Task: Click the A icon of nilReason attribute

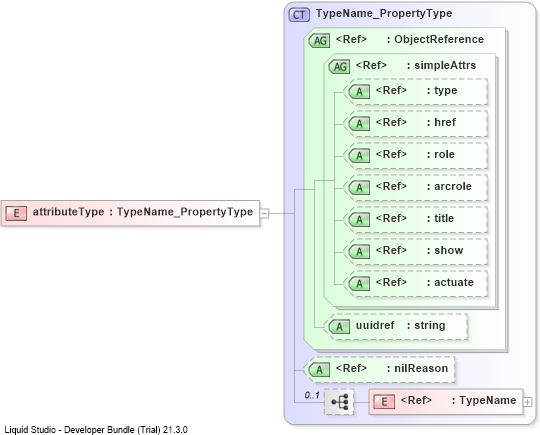Action: coord(319,370)
